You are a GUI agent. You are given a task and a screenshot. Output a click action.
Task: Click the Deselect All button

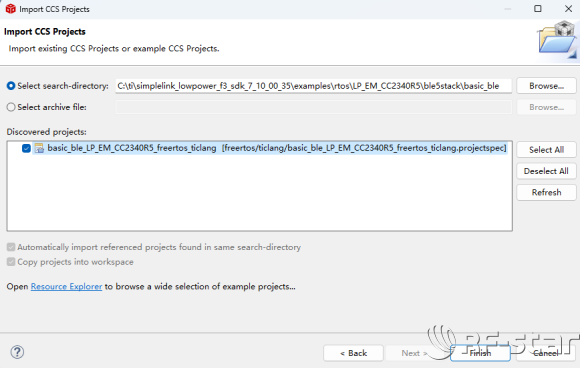(x=546, y=171)
